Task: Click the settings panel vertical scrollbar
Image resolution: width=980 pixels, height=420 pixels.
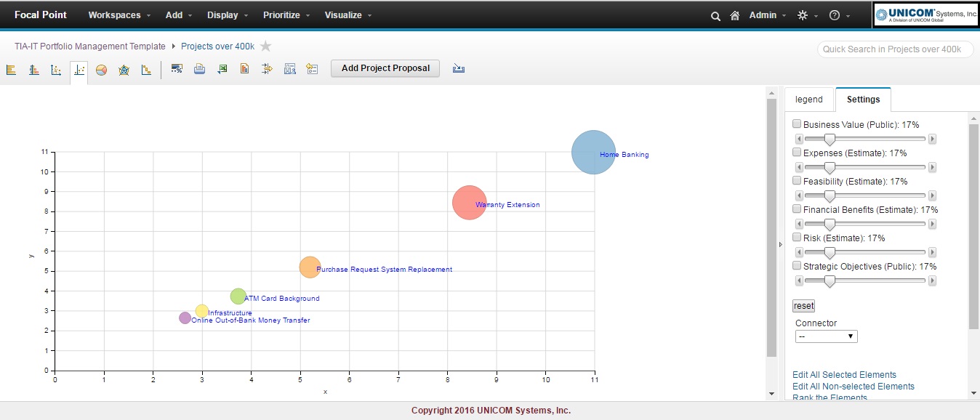Action: (x=973, y=227)
